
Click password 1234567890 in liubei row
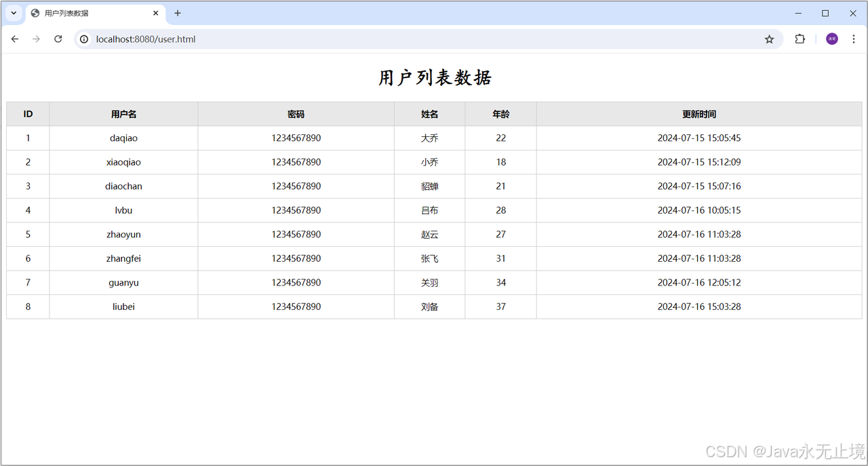pyautogui.click(x=296, y=307)
